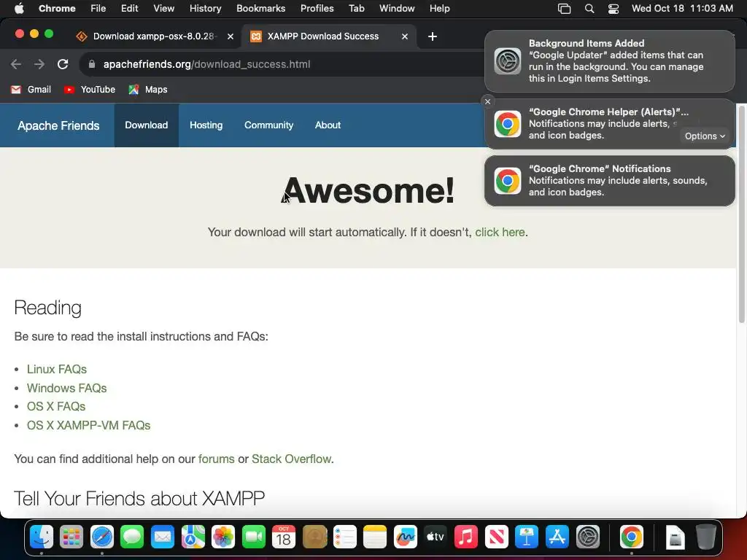Screen dimensions: 747x560
Task: Open Linux FAQs link
Action: pyautogui.click(x=57, y=369)
